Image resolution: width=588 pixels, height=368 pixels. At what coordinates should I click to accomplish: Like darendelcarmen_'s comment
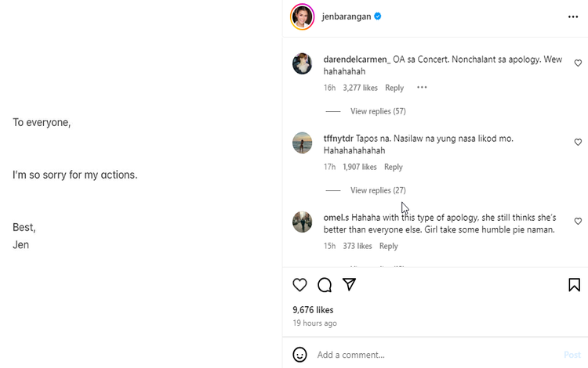[578, 63]
